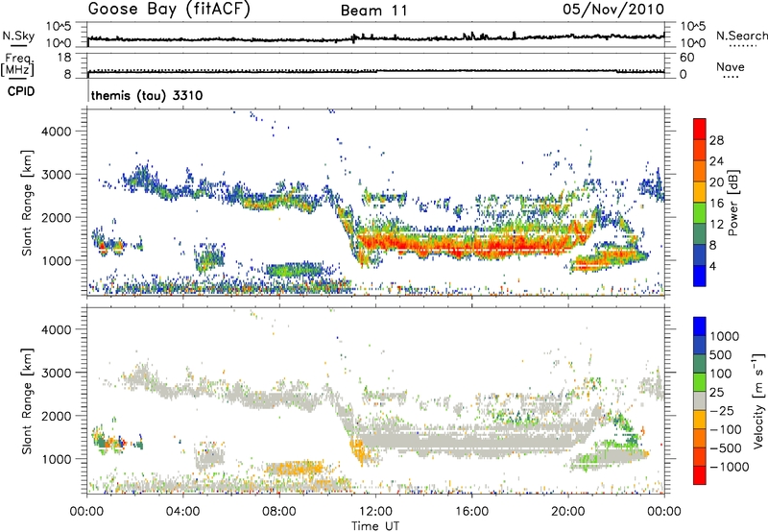The width and height of the screenshot is (768, 532).
Task: Click the '28' label on the Power scale
Action: [x=716, y=140]
